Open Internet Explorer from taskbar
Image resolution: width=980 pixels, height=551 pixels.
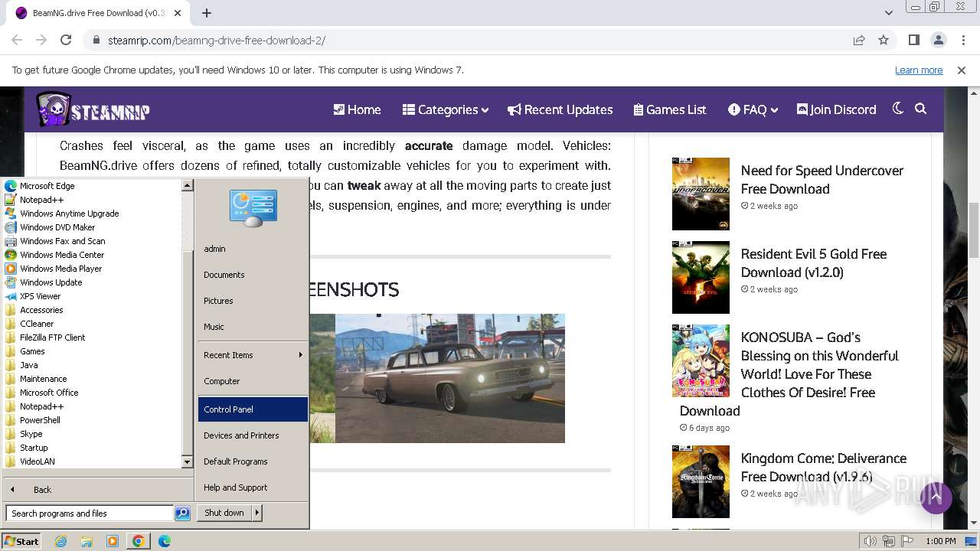tap(61, 541)
